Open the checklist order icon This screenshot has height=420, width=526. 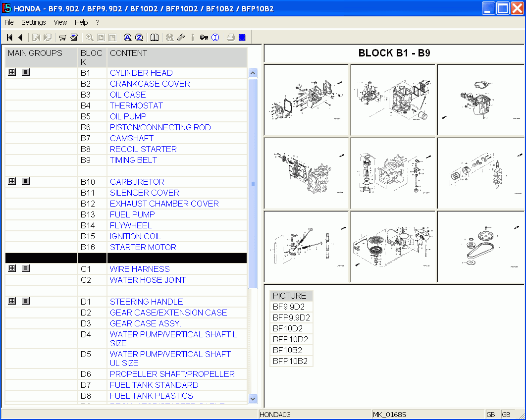[x=74, y=38]
